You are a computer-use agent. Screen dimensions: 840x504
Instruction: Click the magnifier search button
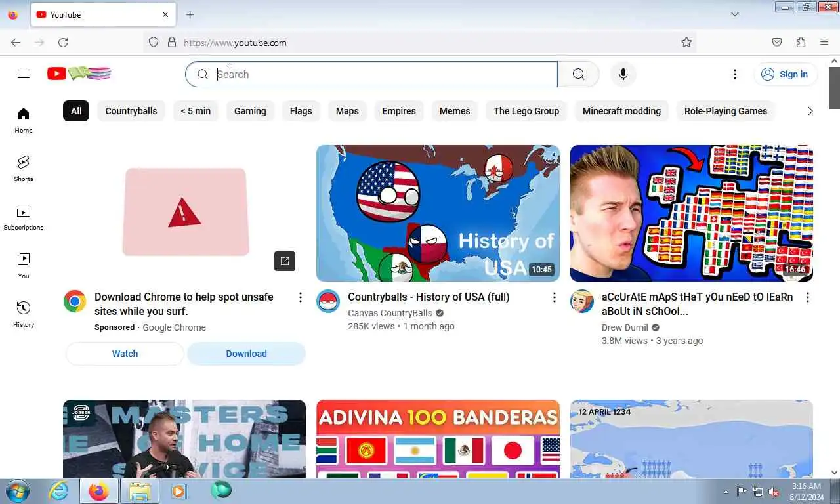[x=578, y=74]
